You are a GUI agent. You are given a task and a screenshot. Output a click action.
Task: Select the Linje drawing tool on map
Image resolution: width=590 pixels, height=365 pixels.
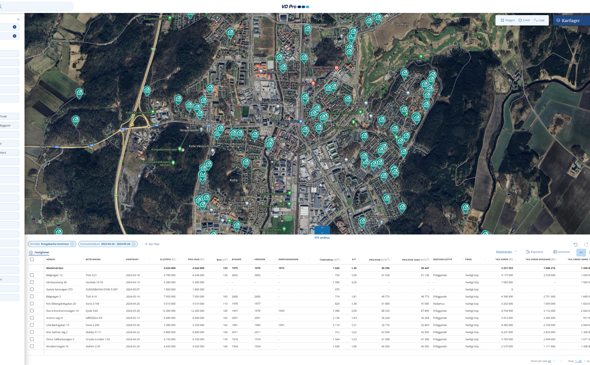pyautogui.click(x=539, y=20)
